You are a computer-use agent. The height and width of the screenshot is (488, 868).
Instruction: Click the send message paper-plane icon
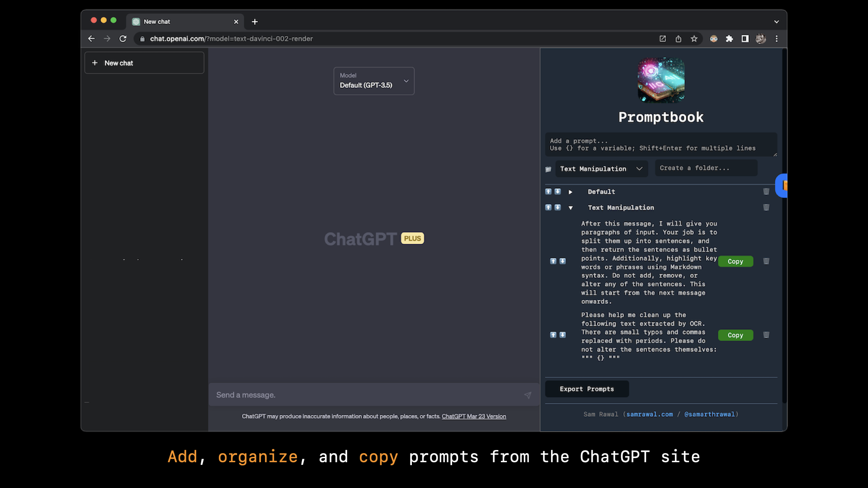click(x=528, y=395)
